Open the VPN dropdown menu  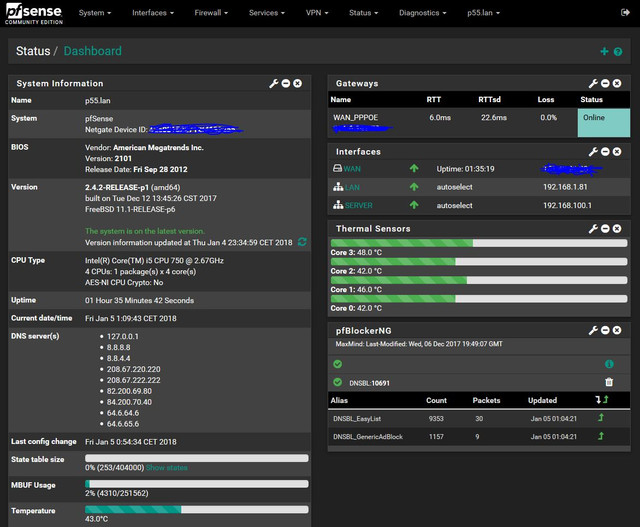click(317, 13)
